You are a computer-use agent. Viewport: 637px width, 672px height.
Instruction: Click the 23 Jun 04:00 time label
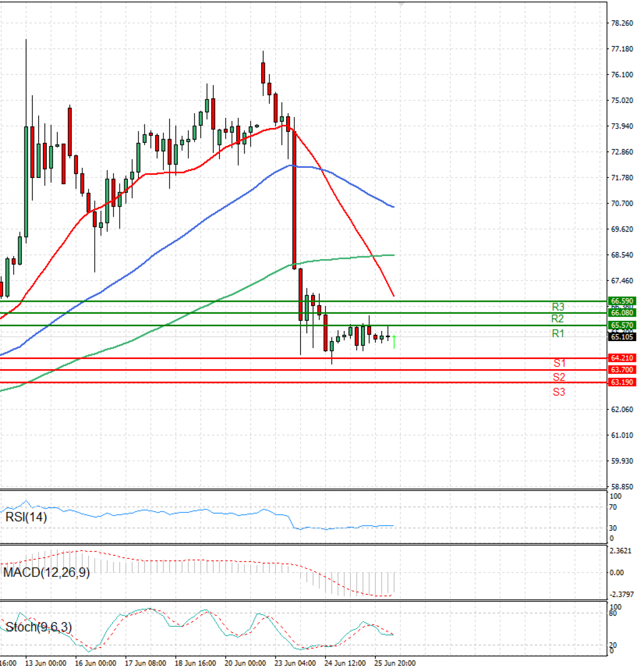[294, 663]
